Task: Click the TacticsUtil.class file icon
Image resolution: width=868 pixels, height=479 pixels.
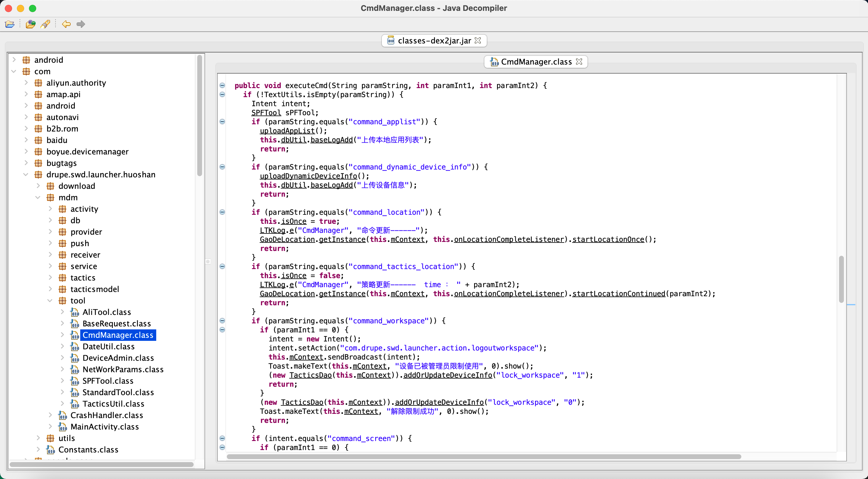Action: (75, 404)
